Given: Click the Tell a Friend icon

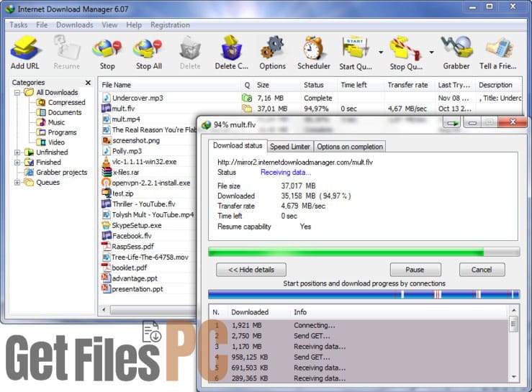Looking at the screenshot, I should pyautogui.click(x=499, y=47).
